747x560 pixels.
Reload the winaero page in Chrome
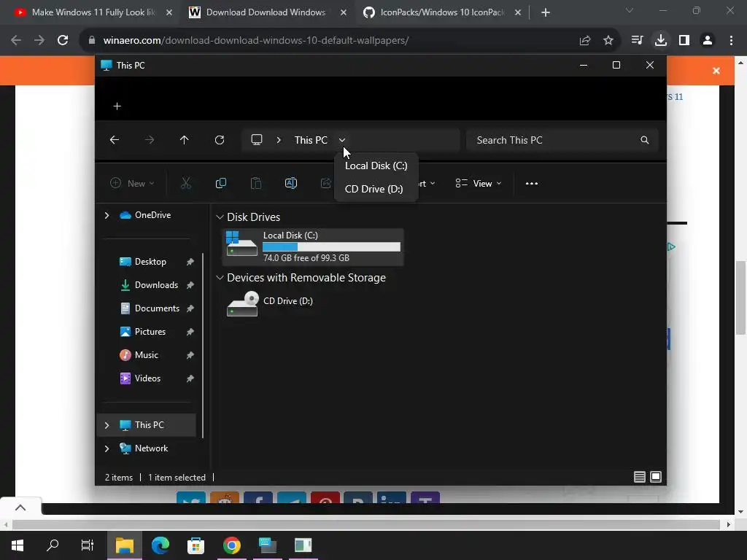point(63,40)
